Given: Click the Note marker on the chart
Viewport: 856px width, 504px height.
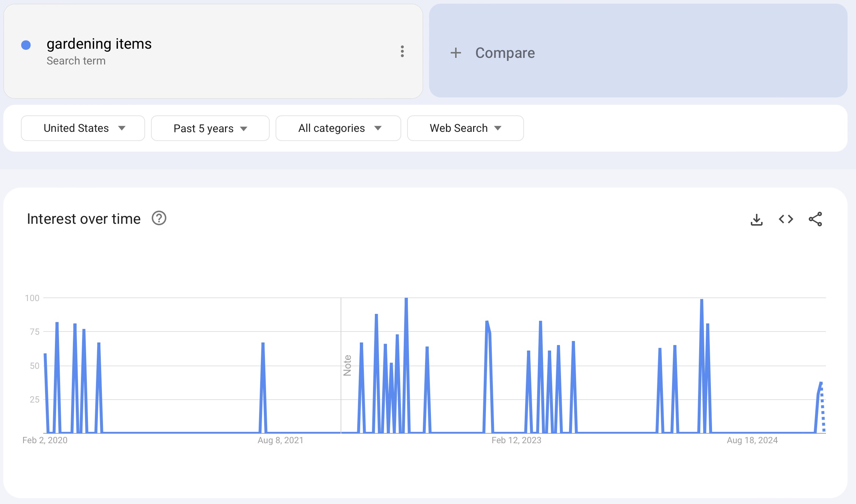Looking at the screenshot, I should coord(347,365).
